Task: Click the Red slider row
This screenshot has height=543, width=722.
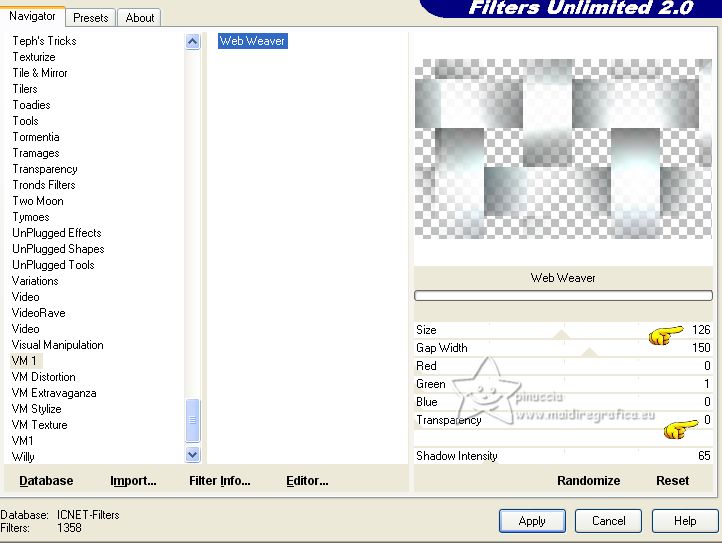Action: coord(563,366)
